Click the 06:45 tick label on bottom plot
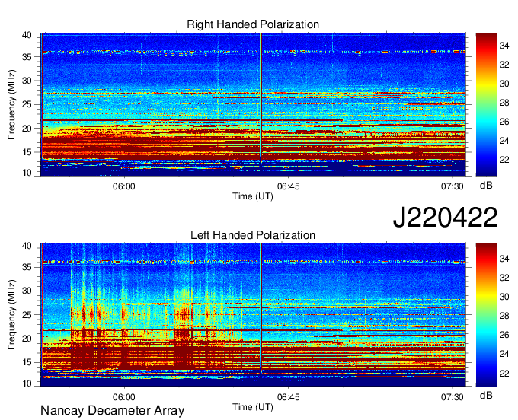 coord(289,397)
